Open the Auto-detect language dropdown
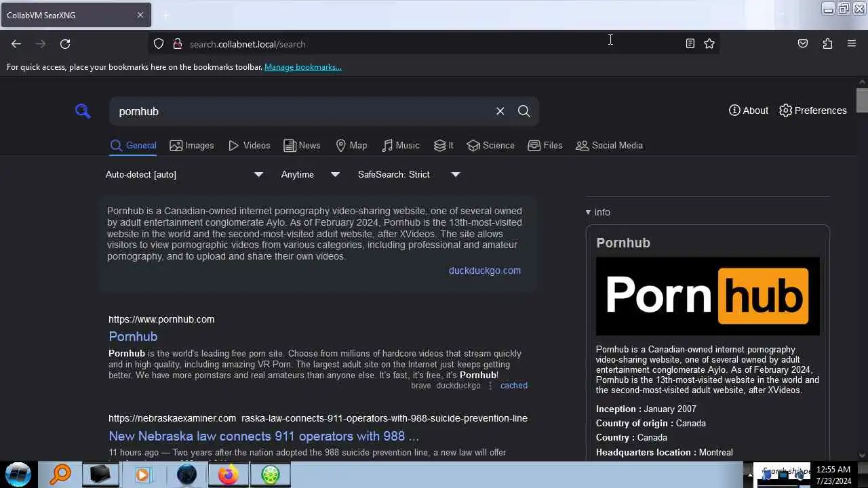The image size is (868, 488). pos(184,174)
